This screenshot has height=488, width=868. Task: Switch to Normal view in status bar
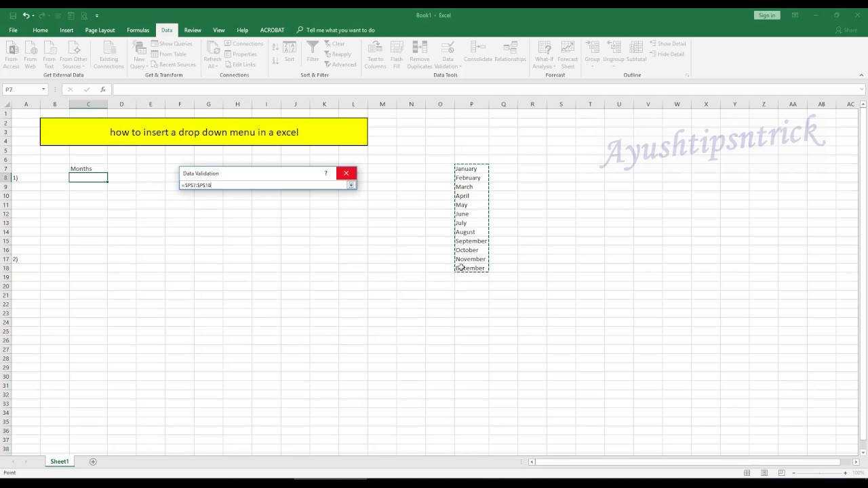click(x=747, y=472)
